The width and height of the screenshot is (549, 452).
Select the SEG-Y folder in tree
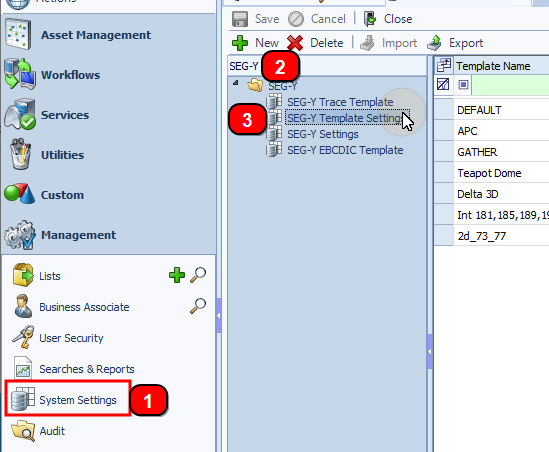[x=282, y=86]
